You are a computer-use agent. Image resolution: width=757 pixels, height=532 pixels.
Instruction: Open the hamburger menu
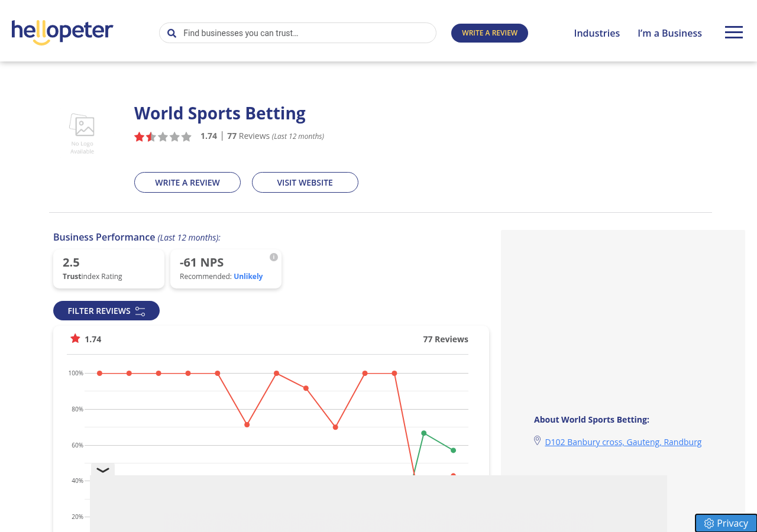point(734,33)
